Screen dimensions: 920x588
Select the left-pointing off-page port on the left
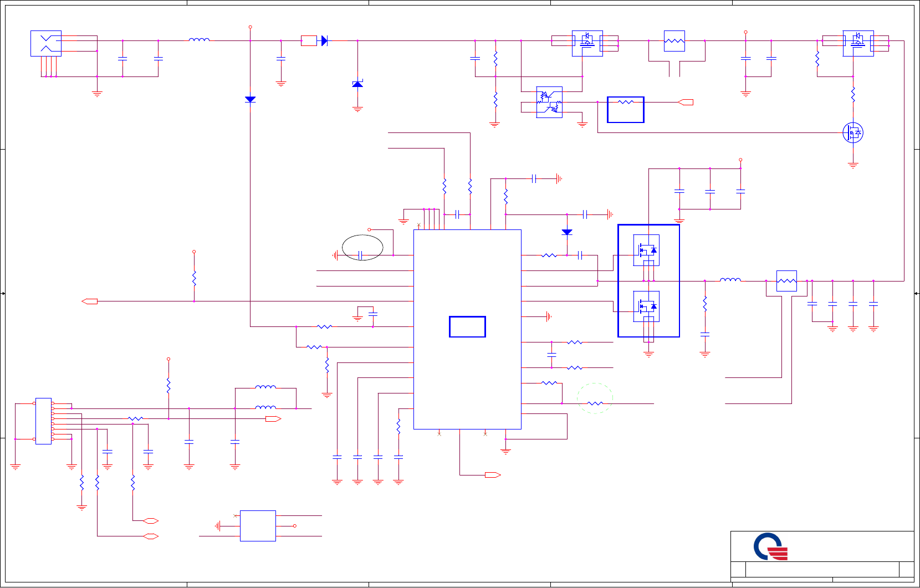tap(89, 301)
